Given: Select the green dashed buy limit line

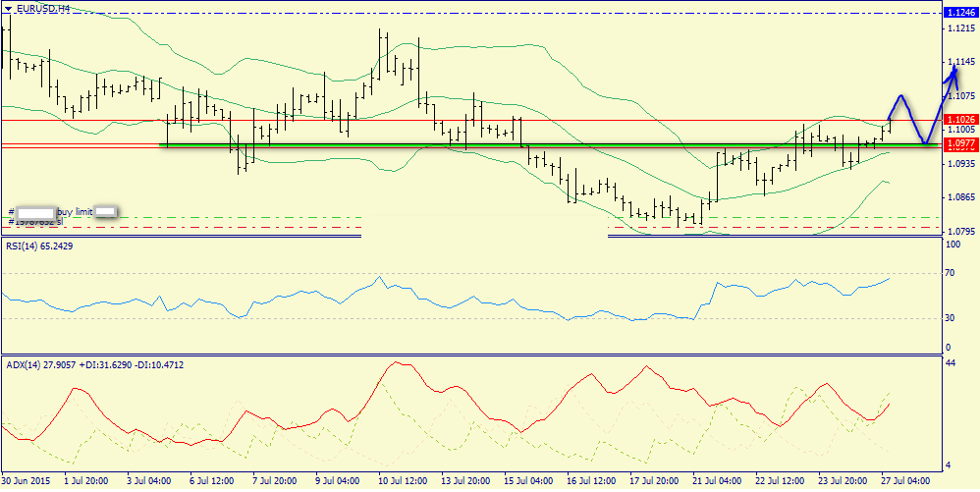Looking at the screenshot, I should (196, 217).
